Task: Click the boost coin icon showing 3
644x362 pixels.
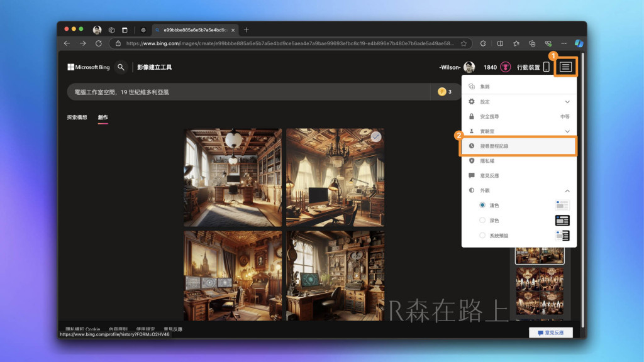Action: click(x=442, y=92)
